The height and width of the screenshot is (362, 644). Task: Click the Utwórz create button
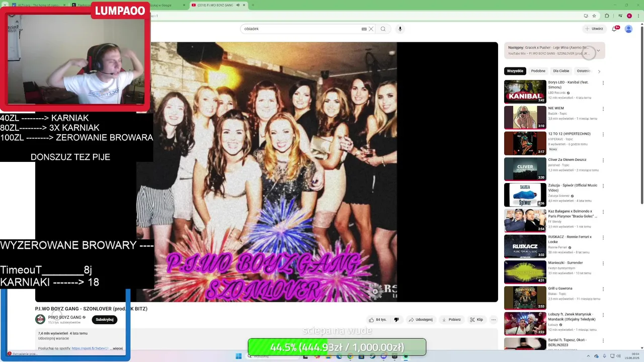pos(594,29)
